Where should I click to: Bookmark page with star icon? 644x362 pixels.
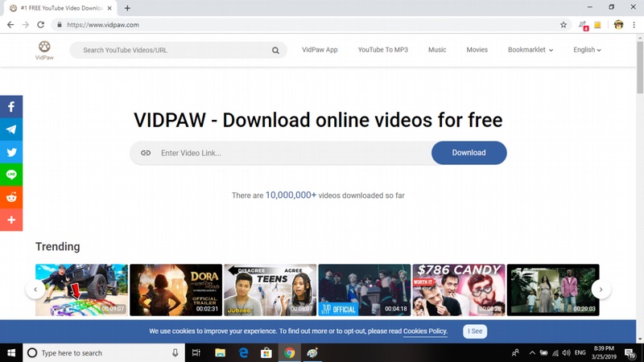[563, 25]
